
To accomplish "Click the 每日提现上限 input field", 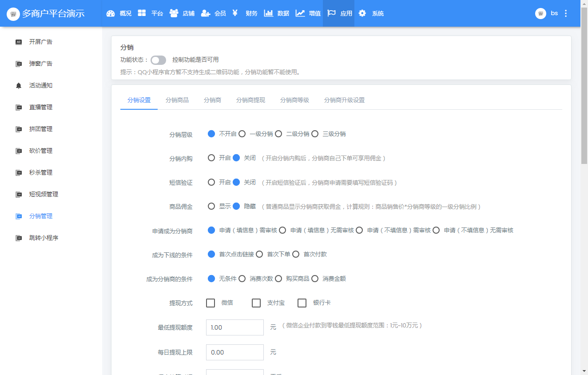I will pos(235,352).
